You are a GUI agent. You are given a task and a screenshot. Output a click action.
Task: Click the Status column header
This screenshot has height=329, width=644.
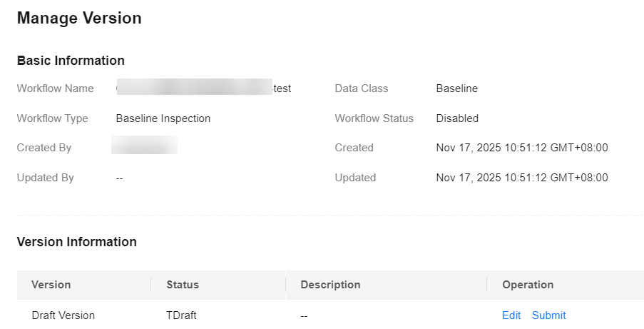[183, 285]
